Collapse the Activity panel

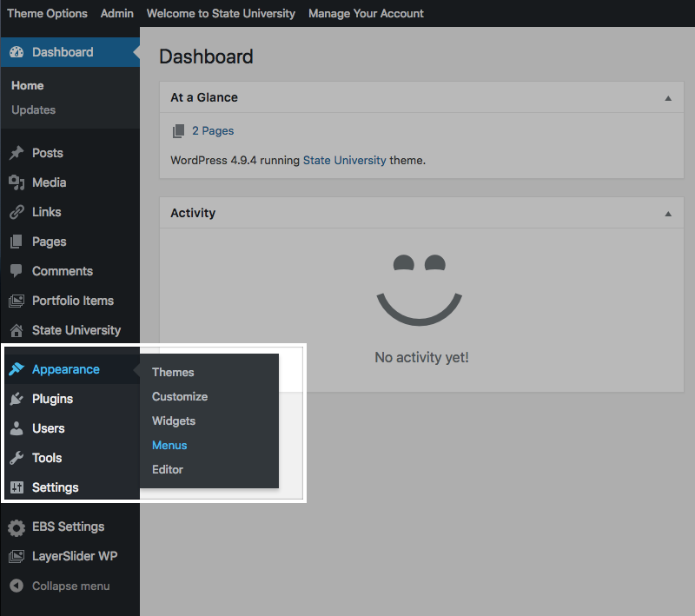pos(668,214)
